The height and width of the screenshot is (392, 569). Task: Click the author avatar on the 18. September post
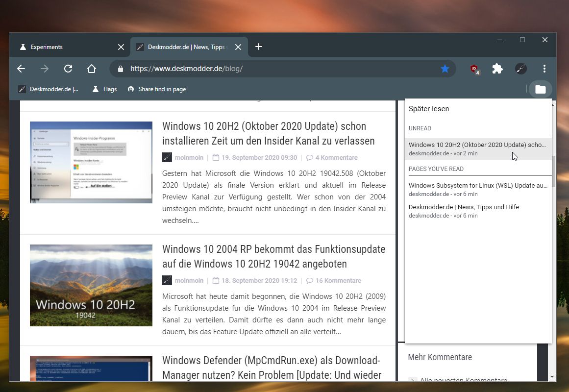[x=167, y=281]
